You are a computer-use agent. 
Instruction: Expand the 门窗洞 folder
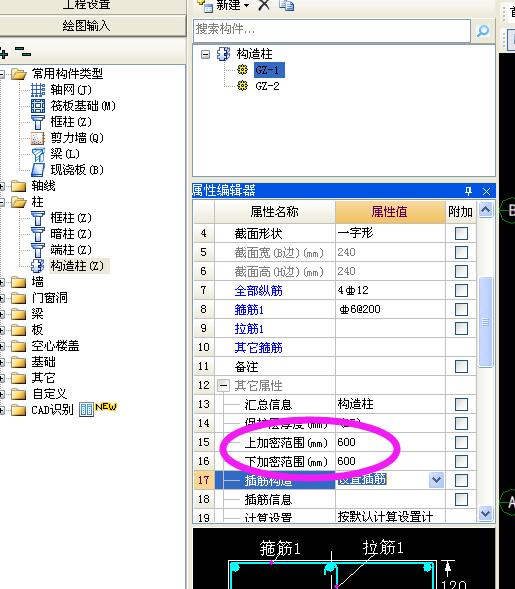[x=2, y=298]
